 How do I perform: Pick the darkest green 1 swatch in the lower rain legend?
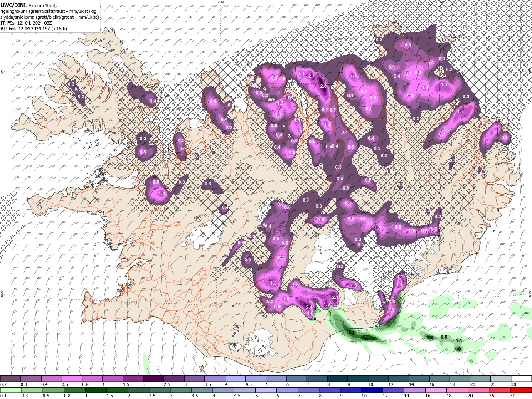(x=95, y=390)
